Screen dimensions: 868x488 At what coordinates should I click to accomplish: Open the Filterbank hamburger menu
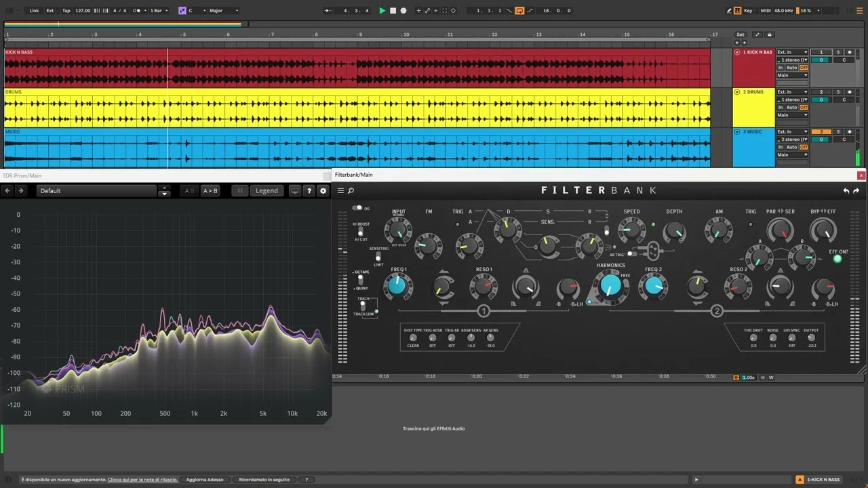point(340,191)
